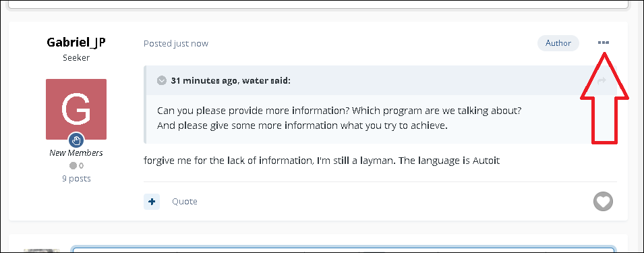
Task: Open the 9 posts link
Action: click(x=76, y=179)
